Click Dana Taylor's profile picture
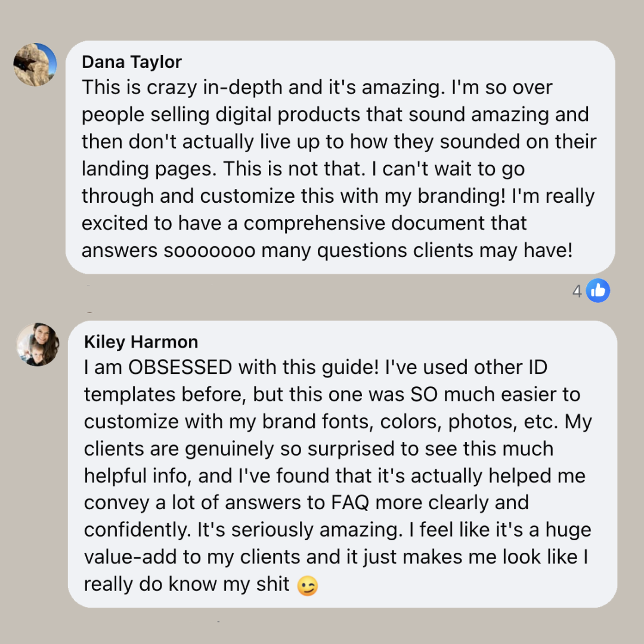Viewport: 644px width, 644px height. pos(35,64)
